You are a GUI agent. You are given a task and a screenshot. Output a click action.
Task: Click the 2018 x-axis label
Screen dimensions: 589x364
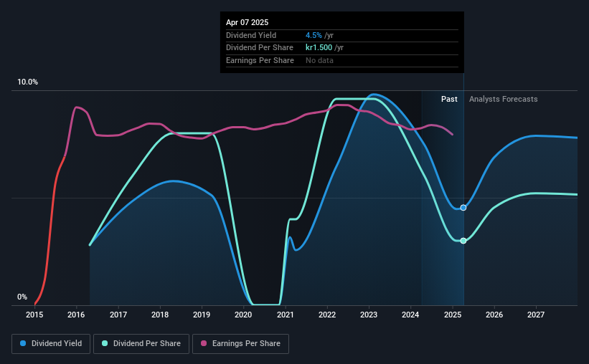160,315
